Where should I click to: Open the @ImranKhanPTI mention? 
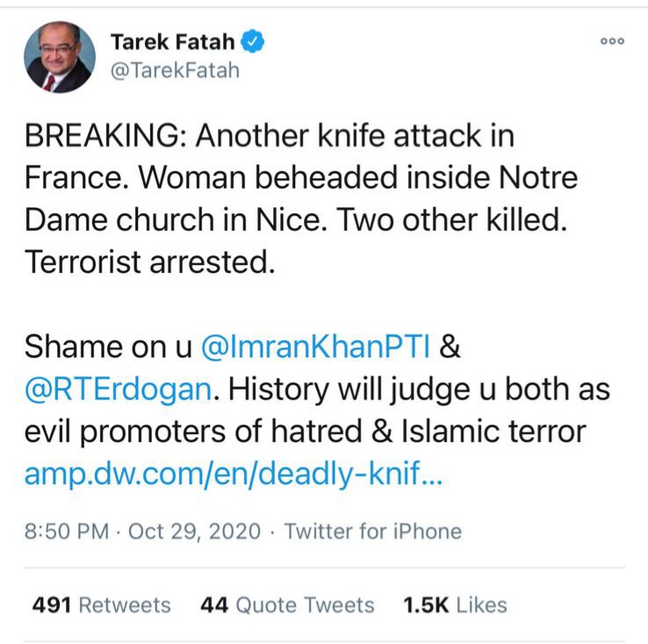[316, 347]
